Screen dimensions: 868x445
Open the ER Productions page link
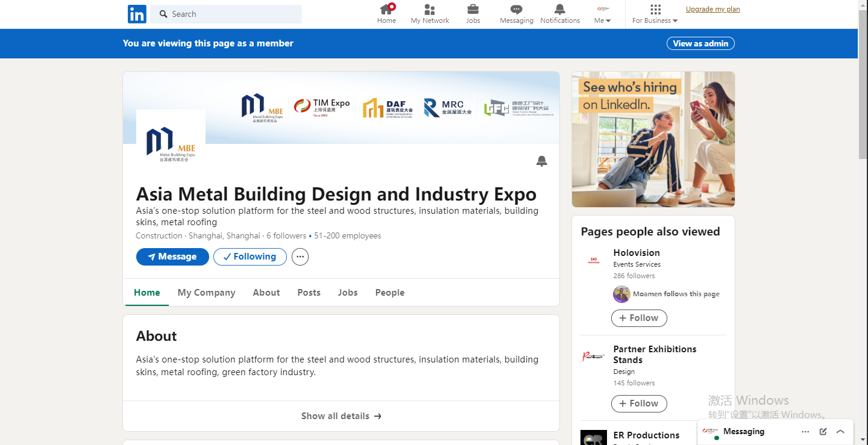tap(646, 435)
